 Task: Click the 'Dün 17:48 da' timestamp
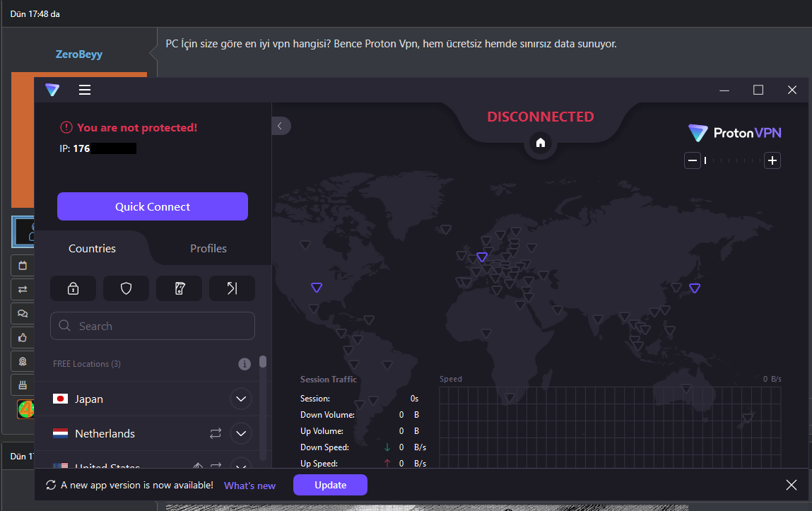[x=35, y=14]
